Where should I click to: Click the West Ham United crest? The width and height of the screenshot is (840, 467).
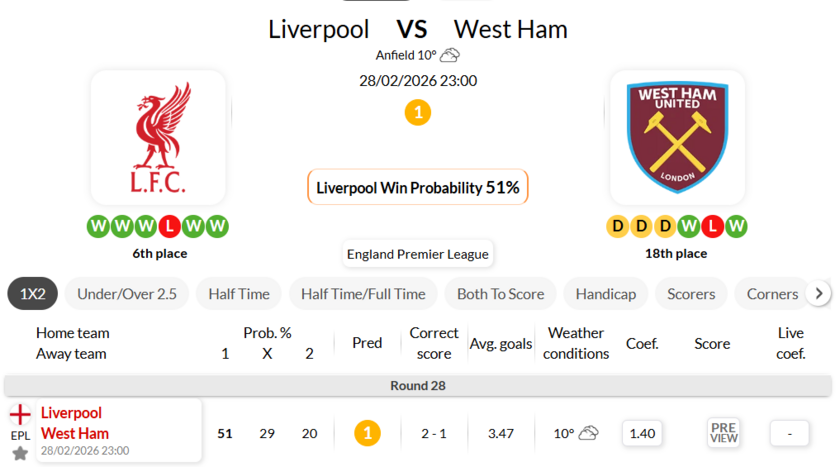click(x=677, y=137)
